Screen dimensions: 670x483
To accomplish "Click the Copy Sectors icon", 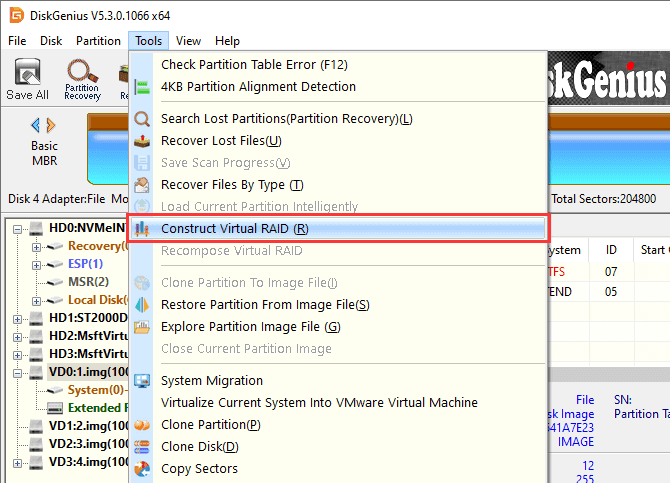I will (142, 469).
